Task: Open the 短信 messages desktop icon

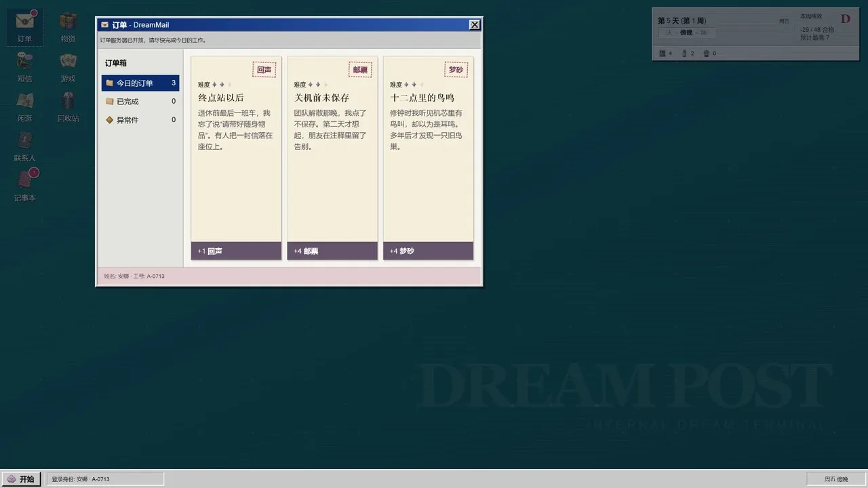Action: pyautogui.click(x=25, y=66)
